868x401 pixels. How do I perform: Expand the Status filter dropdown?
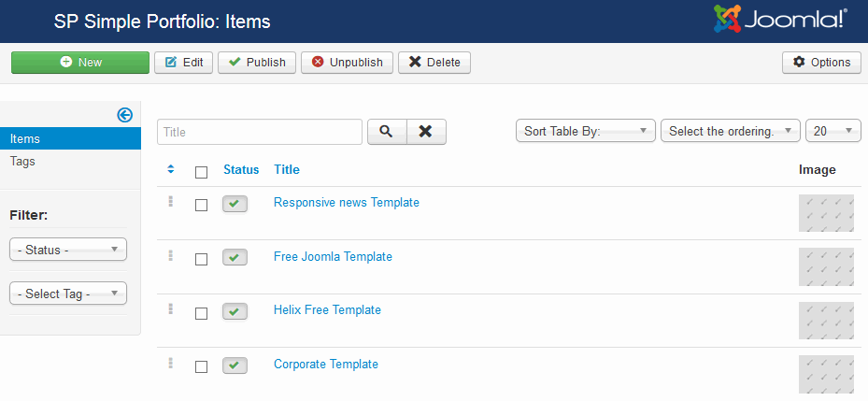coord(68,250)
